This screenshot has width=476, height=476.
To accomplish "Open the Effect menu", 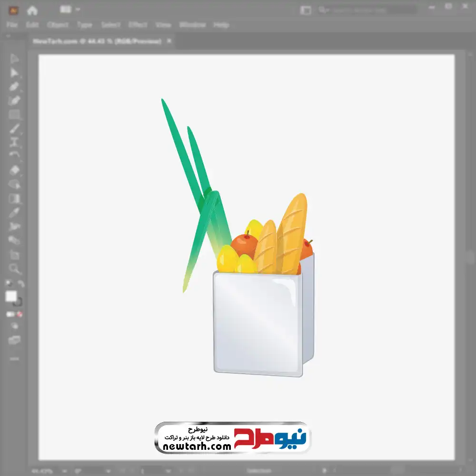I will [138, 25].
